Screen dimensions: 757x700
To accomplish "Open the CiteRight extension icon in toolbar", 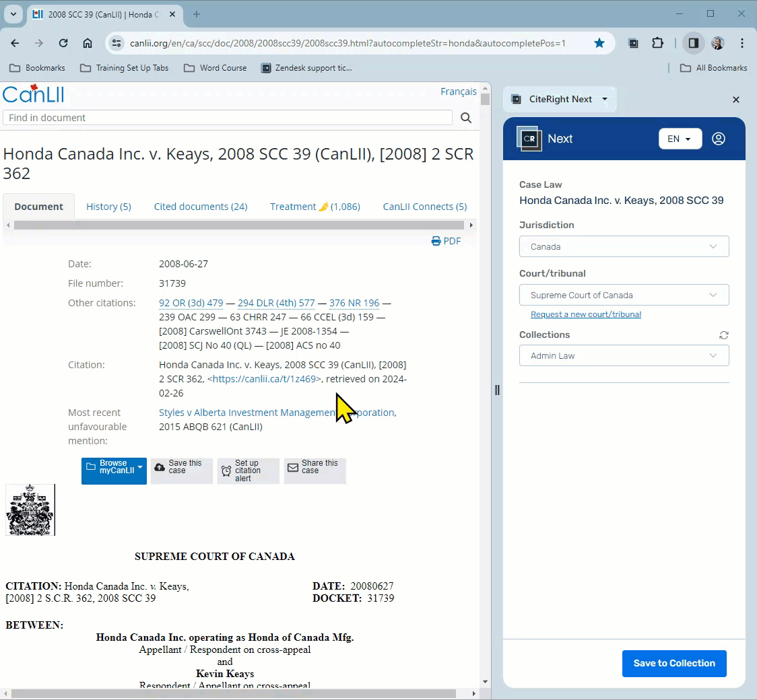I will 633,44.
